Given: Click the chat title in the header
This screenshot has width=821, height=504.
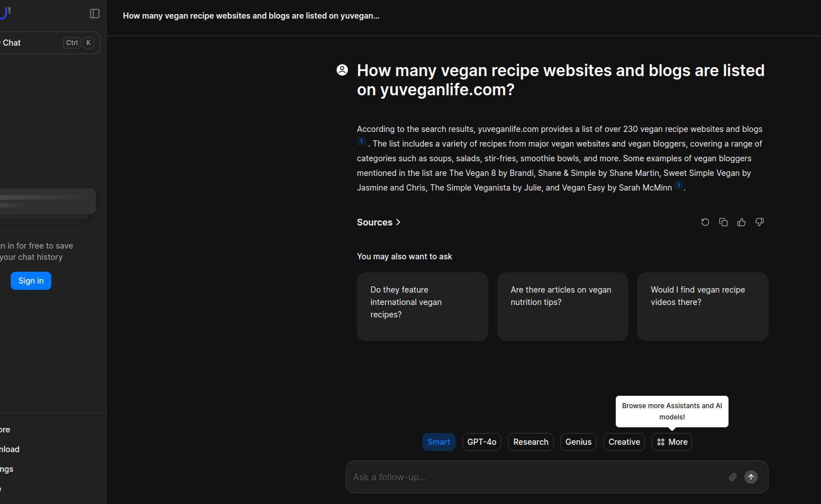Looking at the screenshot, I should pos(251,16).
